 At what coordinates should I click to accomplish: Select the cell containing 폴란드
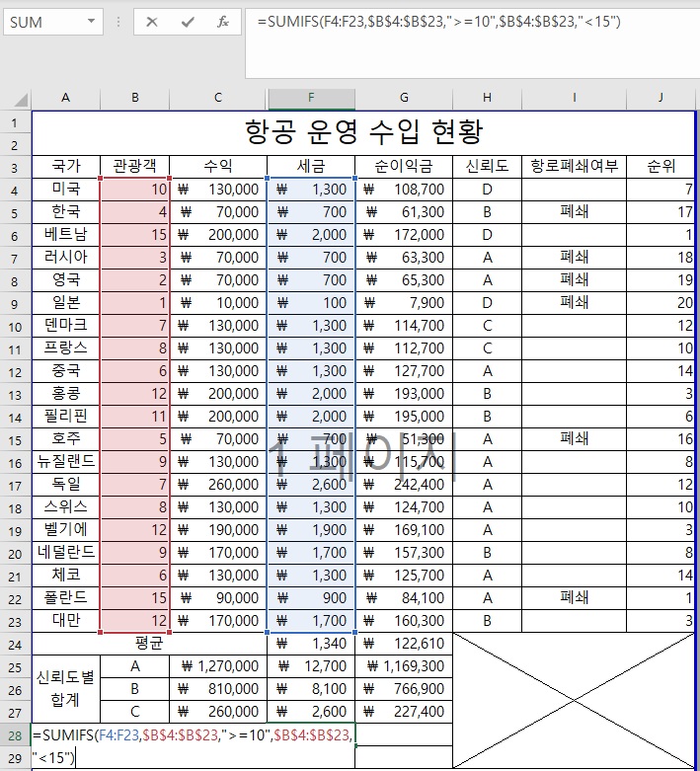click(66, 598)
